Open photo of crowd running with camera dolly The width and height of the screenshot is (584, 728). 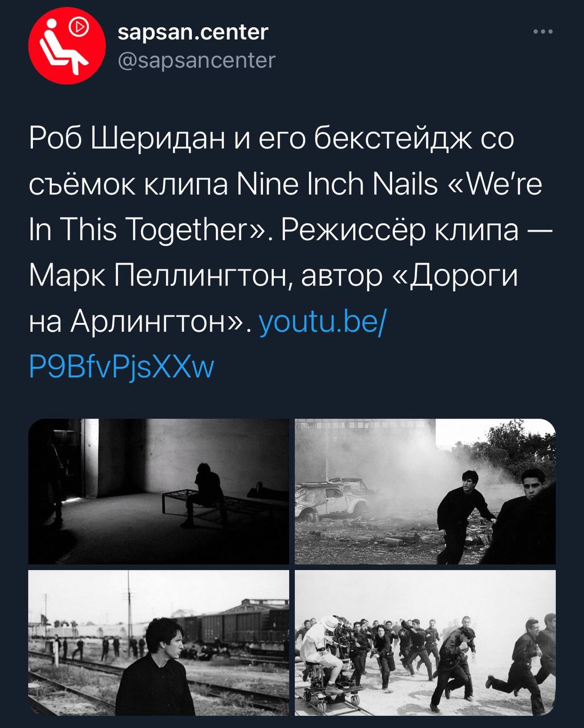pos(425,643)
